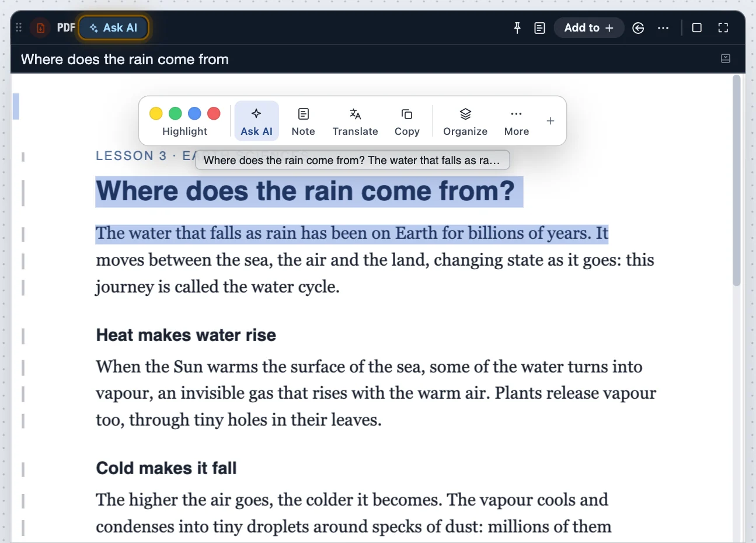
Task: Click the heading 'Cold makes it fall'
Action: click(166, 468)
